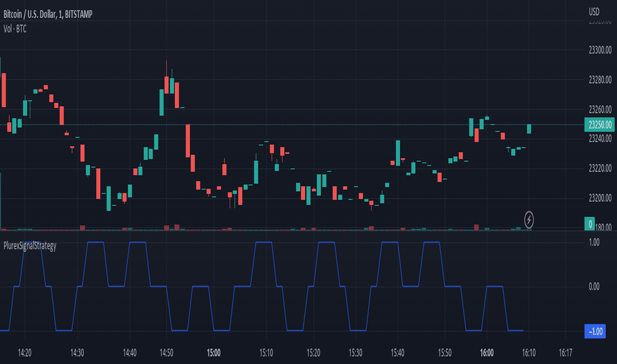Image resolution: width=617 pixels, height=364 pixels.
Task: Click the 14:20 time axis label
Action: point(24,353)
